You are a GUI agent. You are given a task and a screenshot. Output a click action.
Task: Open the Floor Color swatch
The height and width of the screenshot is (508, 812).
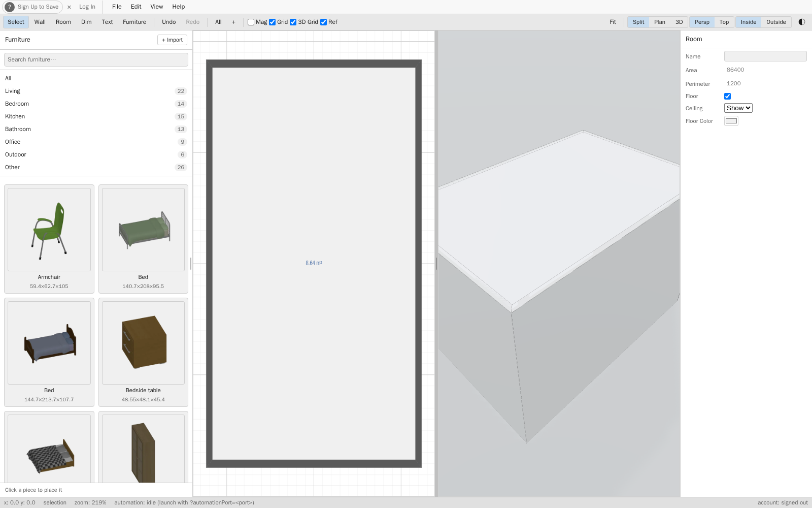click(x=731, y=121)
